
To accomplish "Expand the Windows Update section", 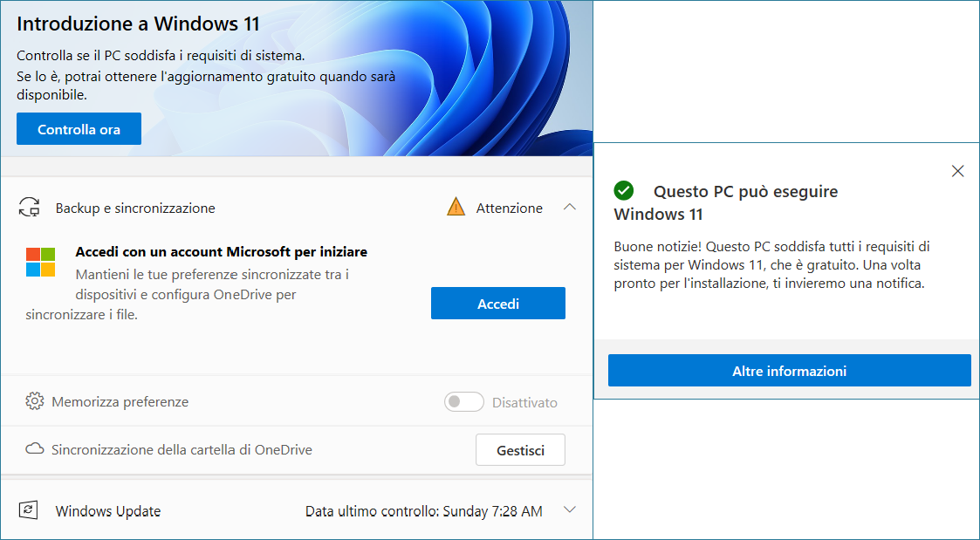I will point(569,510).
